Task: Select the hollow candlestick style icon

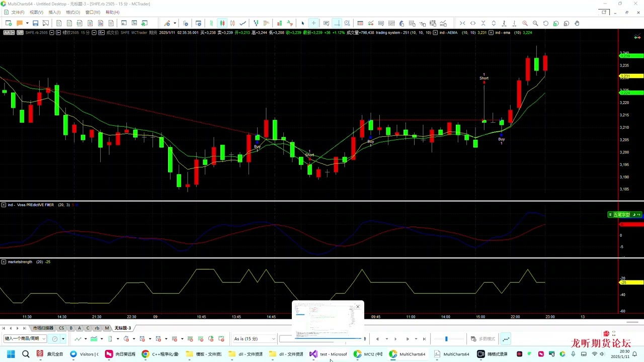Action: pos(232,23)
